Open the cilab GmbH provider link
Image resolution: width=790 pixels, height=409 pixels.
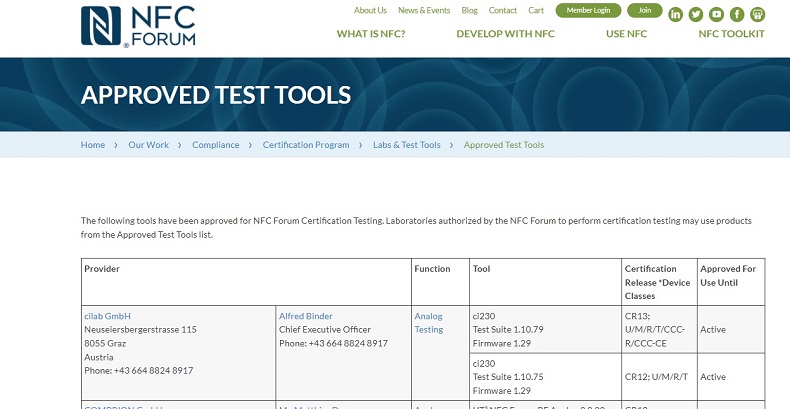(x=107, y=316)
